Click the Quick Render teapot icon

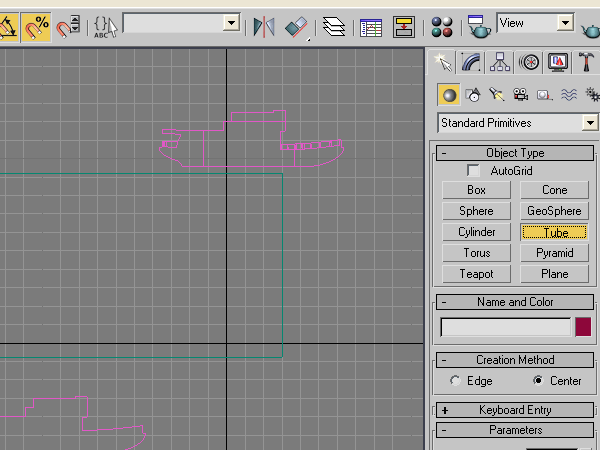591,31
